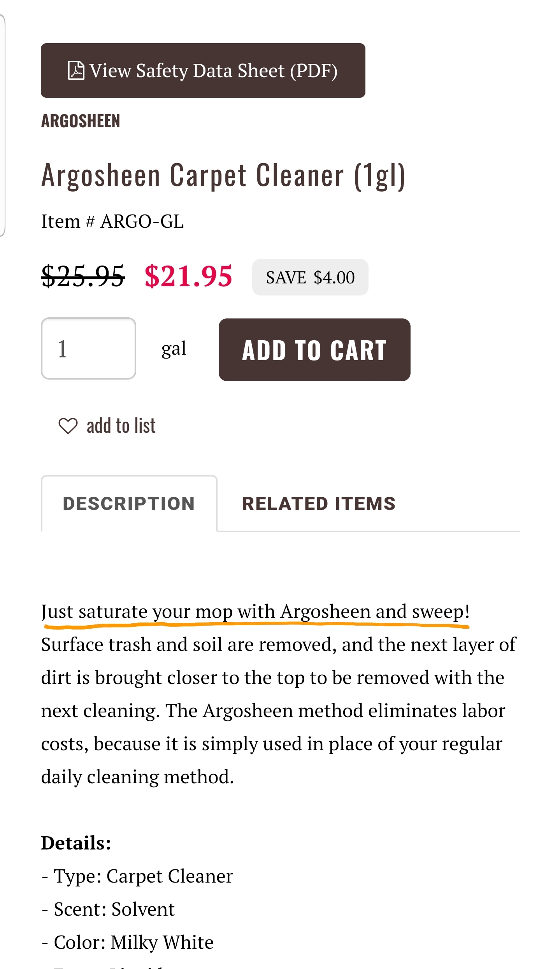
Task: Click the 'add to list' link text
Action: pyautogui.click(x=121, y=426)
